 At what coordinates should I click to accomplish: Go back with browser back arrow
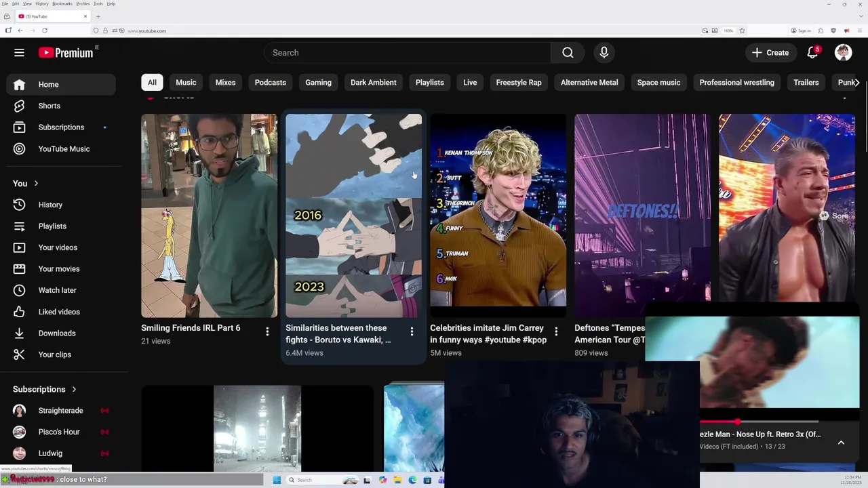[20, 30]
